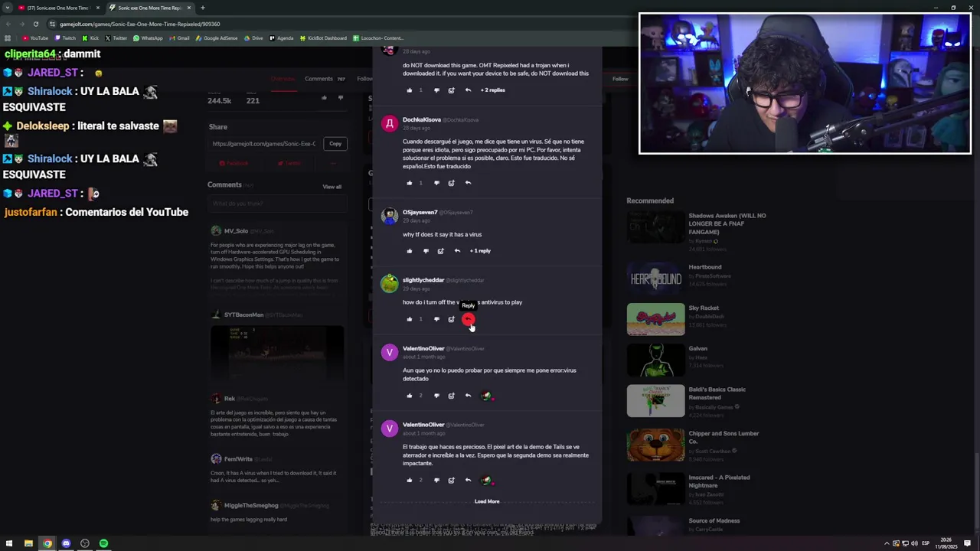Open the volume icon in system tray
980x551 pixels.
913,543
